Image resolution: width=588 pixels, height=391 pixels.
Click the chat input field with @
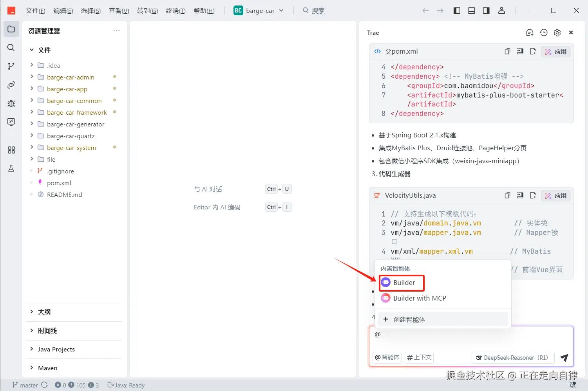[x=471, y=338]
